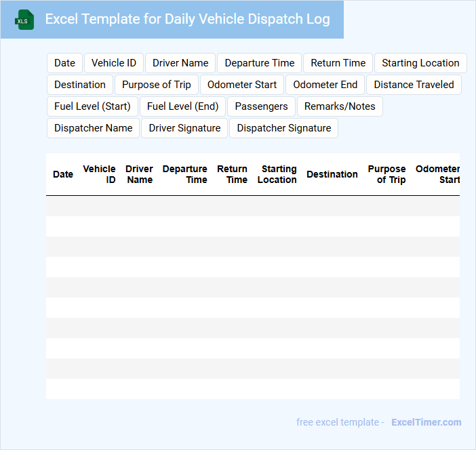Select the Starting Location tag
This screenshot has width=476, height=450.
(x=420, y=63)
